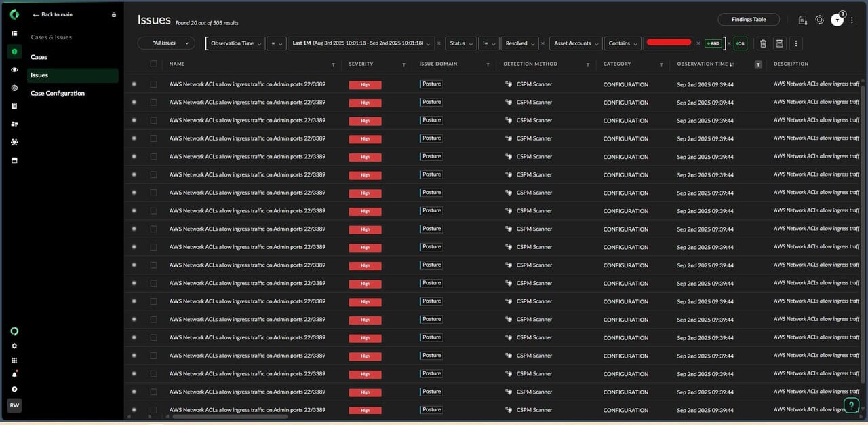Check the last visible issue row's checkbox
Viewport: 868px width, 425px height.
pyautogui.click(x=154, y=410)
